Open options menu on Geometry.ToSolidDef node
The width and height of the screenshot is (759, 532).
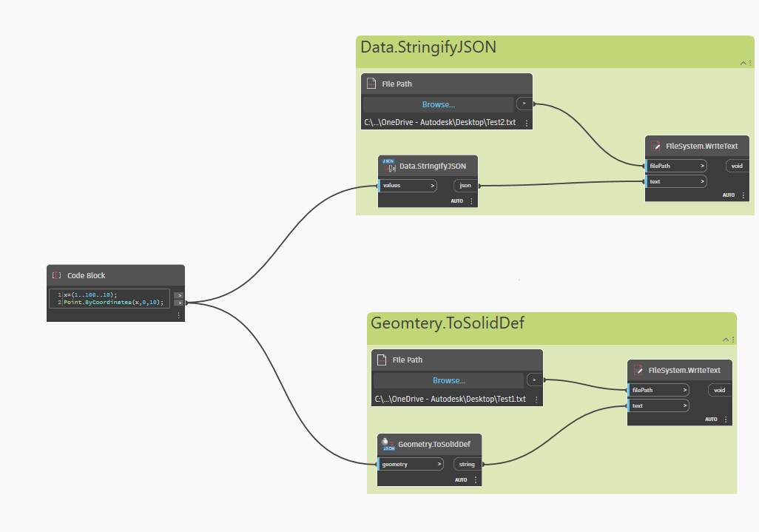[x=476, y=479]
